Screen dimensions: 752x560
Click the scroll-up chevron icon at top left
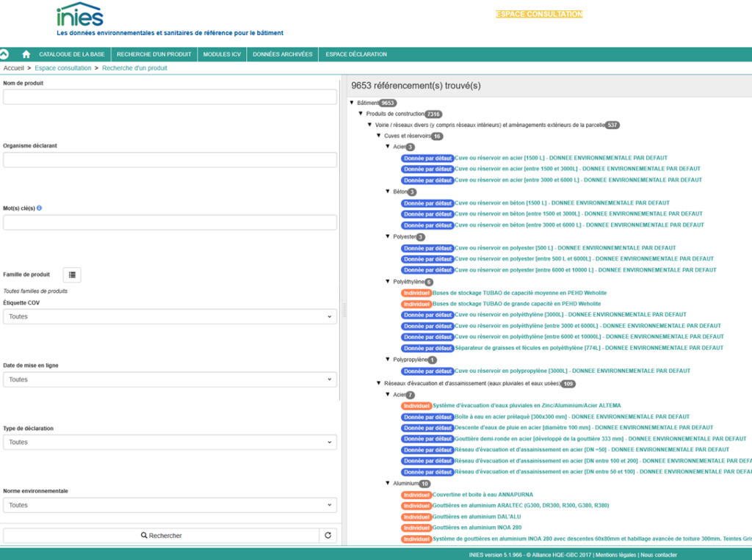coord(4,54)
